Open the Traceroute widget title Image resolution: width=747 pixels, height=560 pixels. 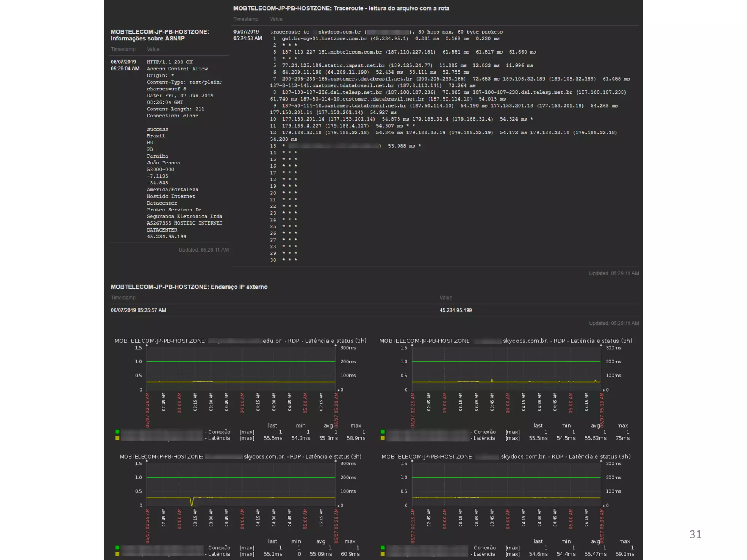point(341,8)
